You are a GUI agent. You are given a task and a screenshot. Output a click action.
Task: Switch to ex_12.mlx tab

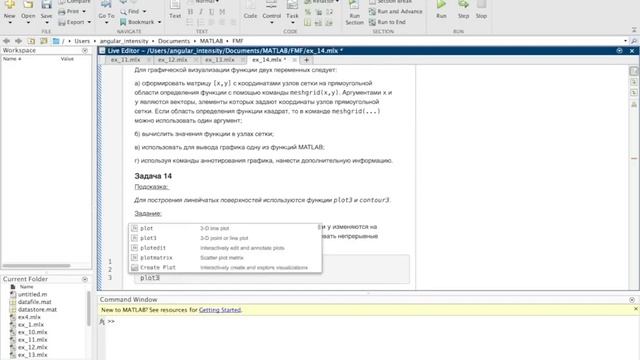click(x=173, y=60)
